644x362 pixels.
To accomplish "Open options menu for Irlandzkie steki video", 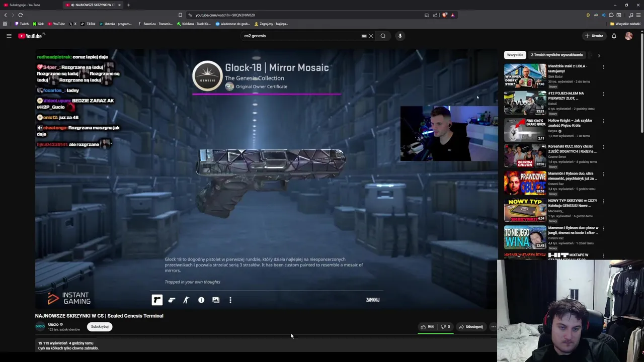I will coord(603,66).
